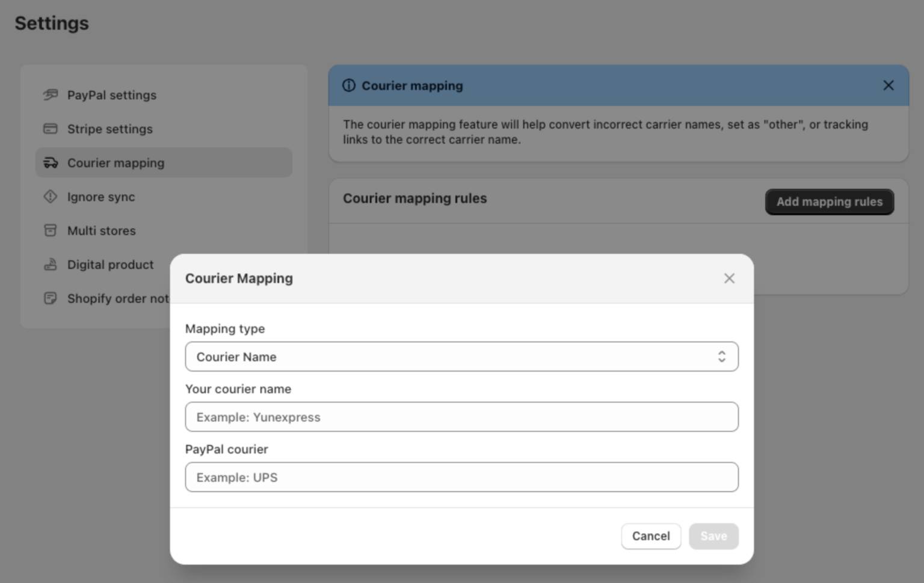The height and width of the screenshot is (583, 924).
Task: Click the Save button
Action: [x=713, y=536]
